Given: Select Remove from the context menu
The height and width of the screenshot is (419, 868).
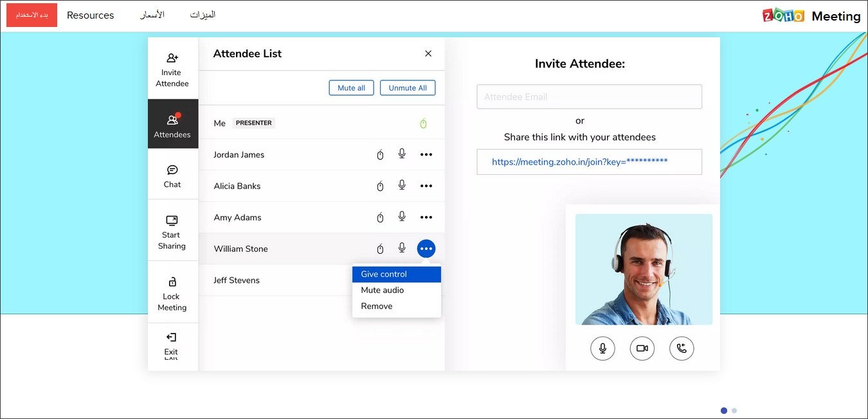Looking at the screenshot, I should [x=377, y=307].
